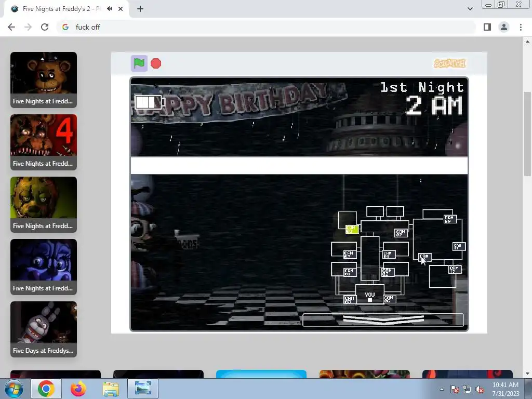The image size is (532, 399).
Task: View CAM 11 on the camera map
Action: [459, 247]
